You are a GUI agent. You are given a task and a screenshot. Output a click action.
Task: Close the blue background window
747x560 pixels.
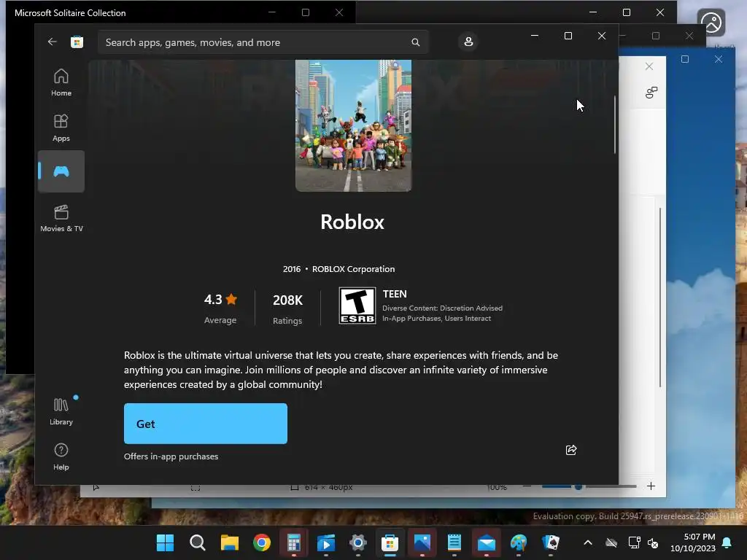coord(719,59)
